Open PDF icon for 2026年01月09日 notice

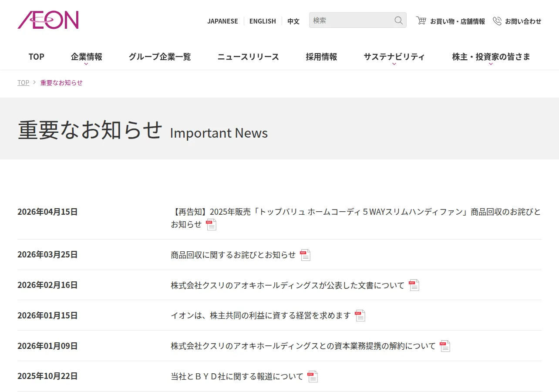click(445, 346)
